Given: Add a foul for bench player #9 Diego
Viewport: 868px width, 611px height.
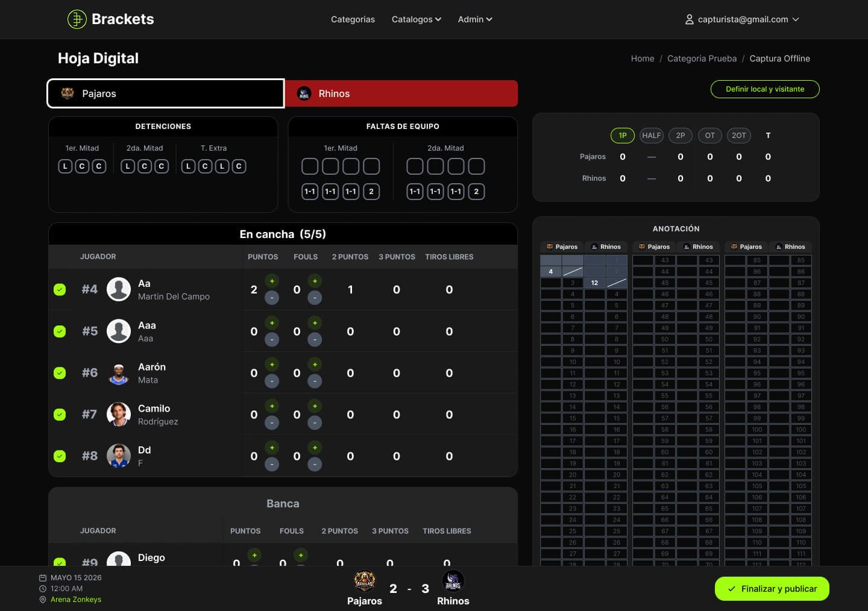Looking at the screenshot, I should (x=301, y=555).
